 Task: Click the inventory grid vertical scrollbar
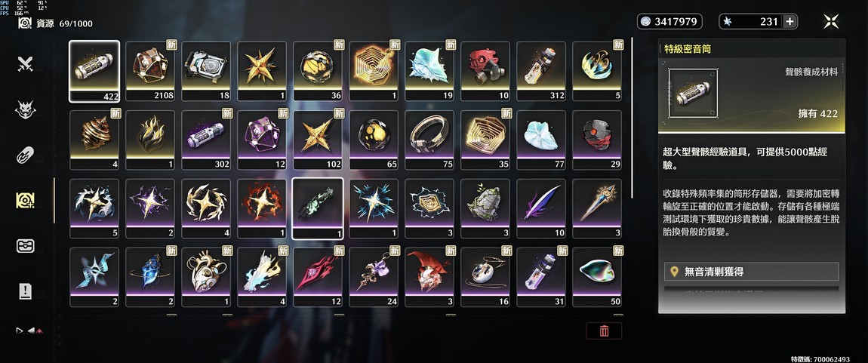point(633,119)
